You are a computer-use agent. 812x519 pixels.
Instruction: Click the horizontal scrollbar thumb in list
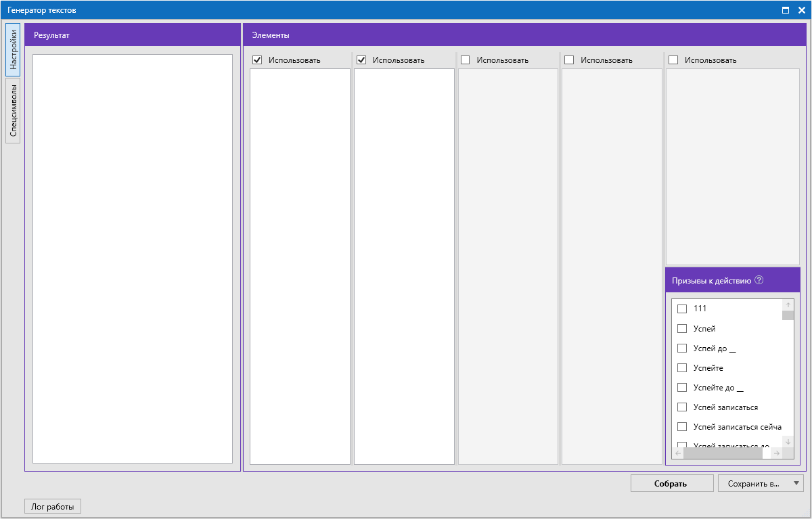(723, 453)
